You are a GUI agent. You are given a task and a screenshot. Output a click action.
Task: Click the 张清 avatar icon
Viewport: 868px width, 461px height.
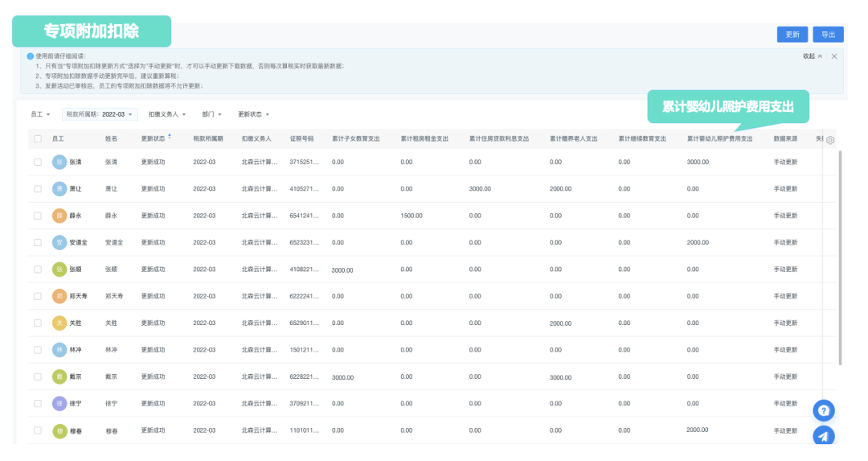[x=59, y=162]
